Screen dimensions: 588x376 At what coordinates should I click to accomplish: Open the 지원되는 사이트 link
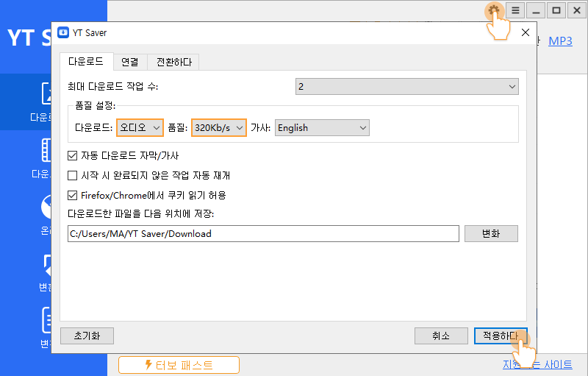[x=537, y=364]
